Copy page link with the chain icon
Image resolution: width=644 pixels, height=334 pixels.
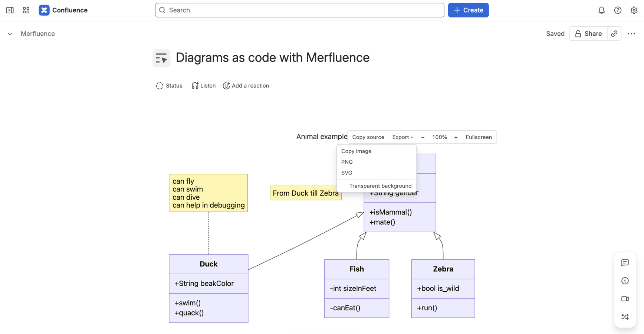coord(614,33)
